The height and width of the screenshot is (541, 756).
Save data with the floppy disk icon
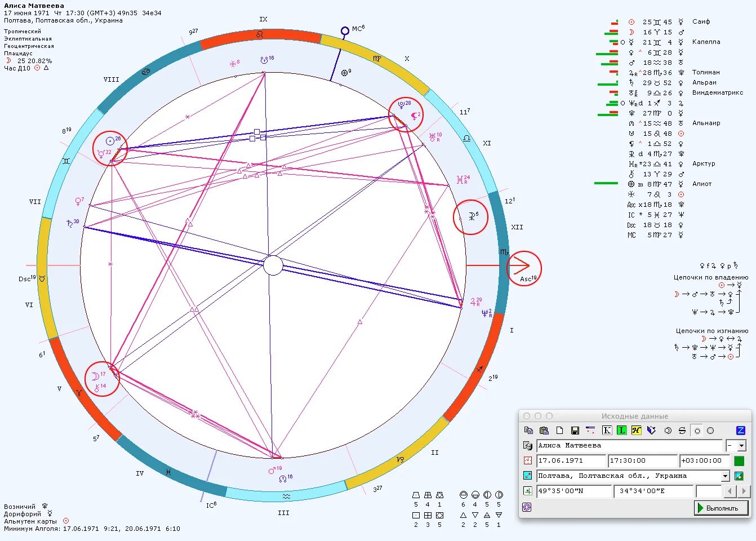pos(575,431)
